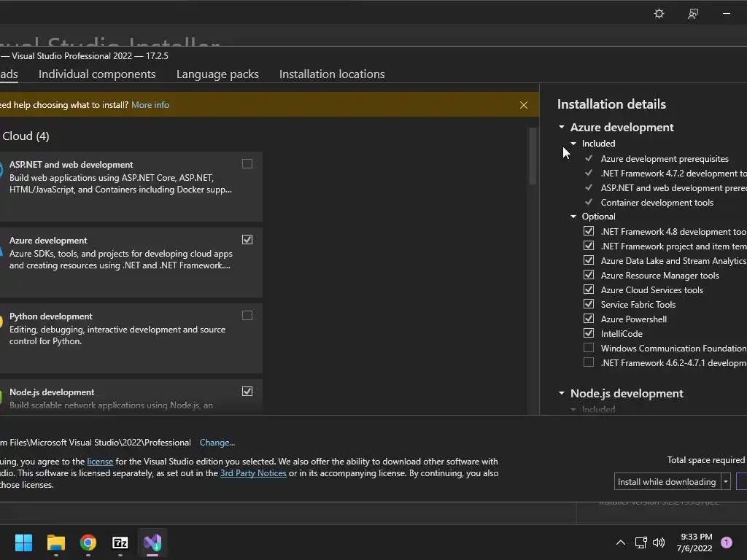Select Azure development workload card
Image resolution: width=747 pixels, height=560 pixels.
tap(131, 262)
